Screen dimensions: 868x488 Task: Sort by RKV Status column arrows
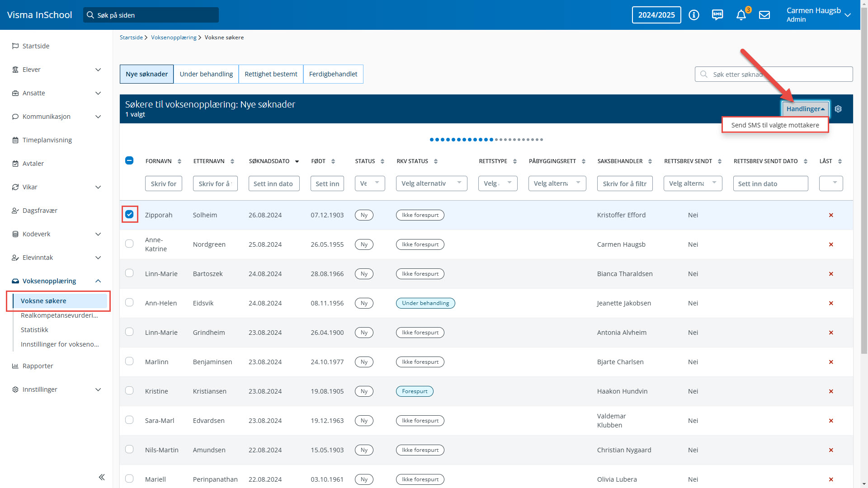click(x=436, y=161)
